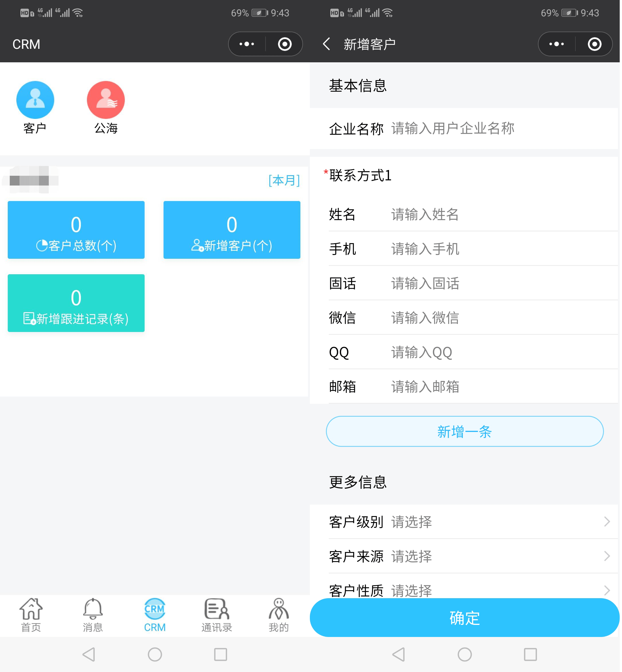The width and height of the screenshot is (622, 672).
Task: Change the [本月] period filter
Action: [x=284, y=181]
